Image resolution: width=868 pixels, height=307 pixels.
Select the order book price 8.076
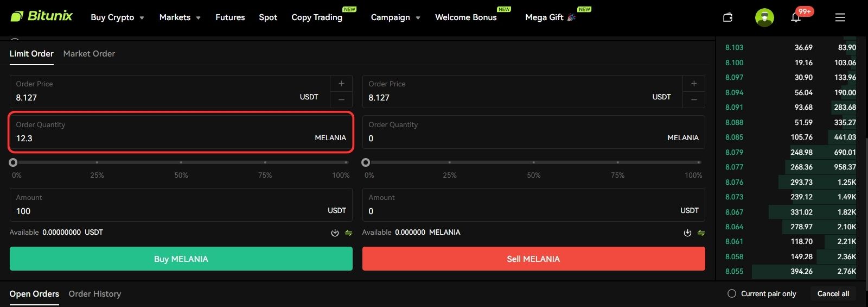click(x=735, y=183)
